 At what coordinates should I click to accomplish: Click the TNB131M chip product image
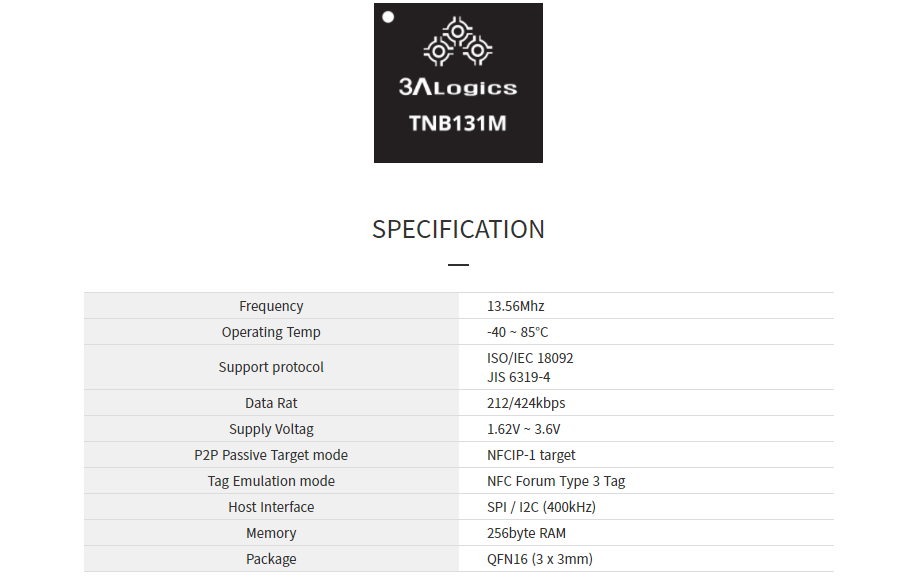(x=458, y=83)
